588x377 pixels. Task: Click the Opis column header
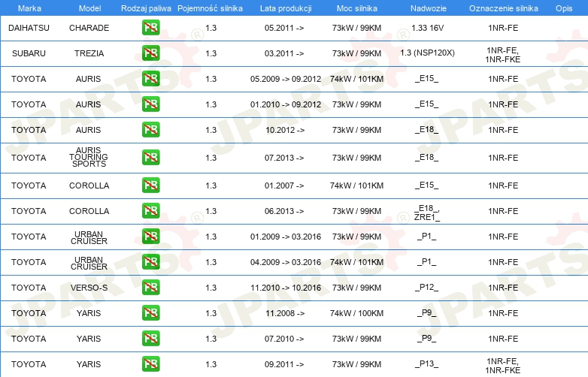(564, 8)
